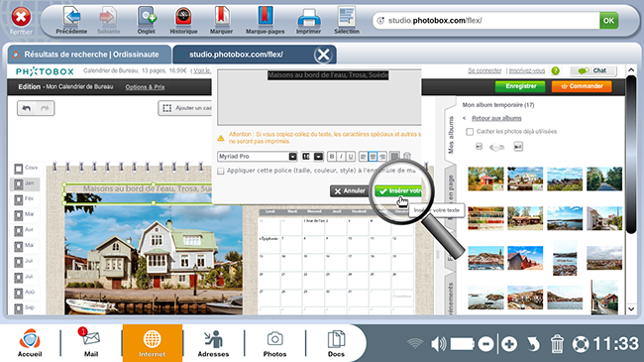Open the Mes albums vertical tab
This screenshot has width=644, height=362.
coord(451,135)
